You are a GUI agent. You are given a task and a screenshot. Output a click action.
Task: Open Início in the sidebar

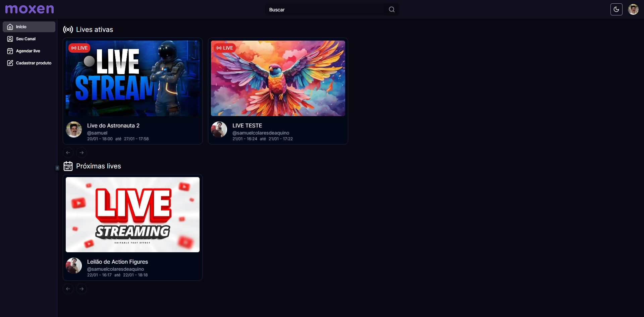pyautogui.click(x=29, y=27)
